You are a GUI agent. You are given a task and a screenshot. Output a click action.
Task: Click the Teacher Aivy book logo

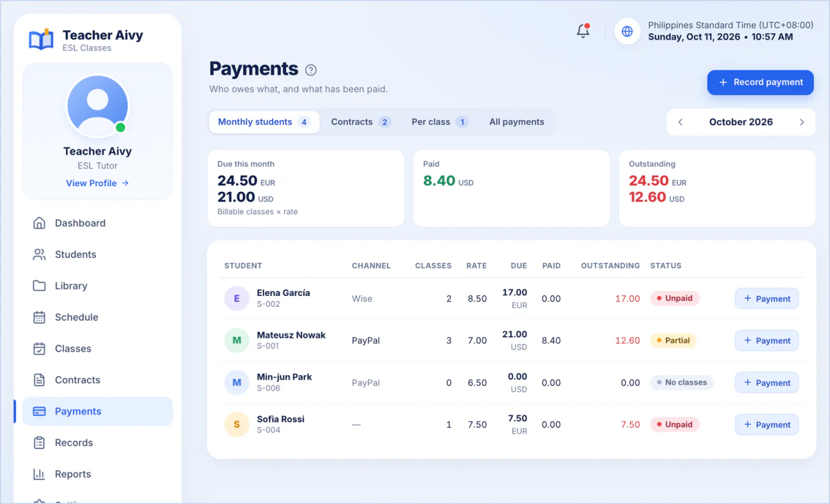tap(41, 40)
